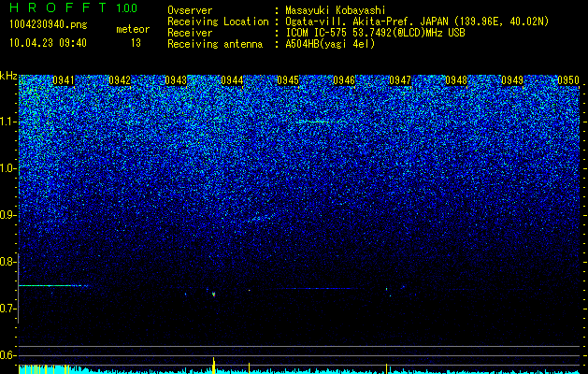Click the meteor label
This screenshot has width=588, height=374.
click(133, 29)
